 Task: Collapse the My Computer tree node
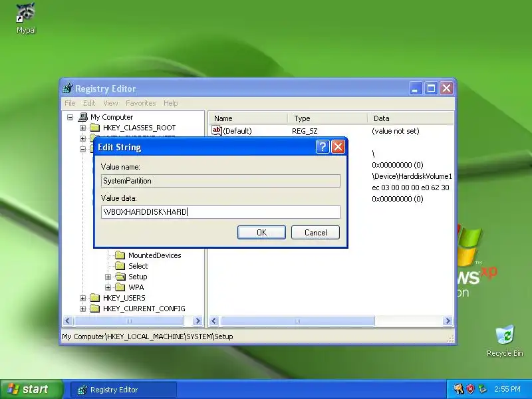70,118
